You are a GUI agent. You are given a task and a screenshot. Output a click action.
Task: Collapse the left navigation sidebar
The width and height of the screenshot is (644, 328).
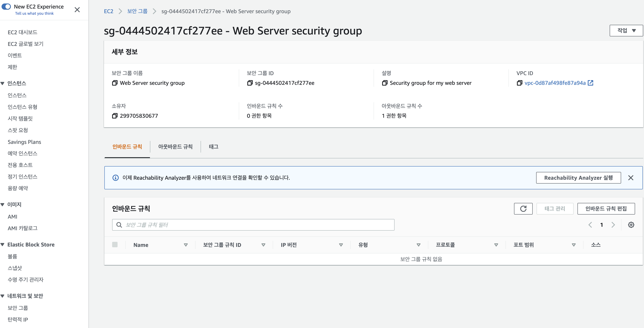77,10
